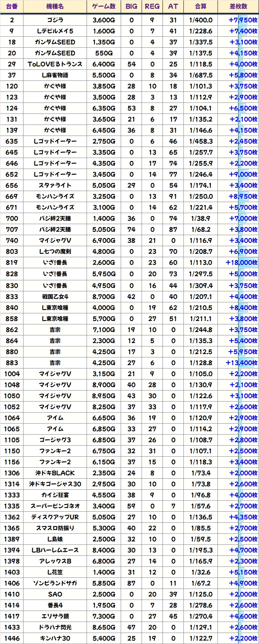Select the L麻雀物語 row name
The width and height of the screenshot is (259, 644).
pyautogui.click(x=55, y=75)
